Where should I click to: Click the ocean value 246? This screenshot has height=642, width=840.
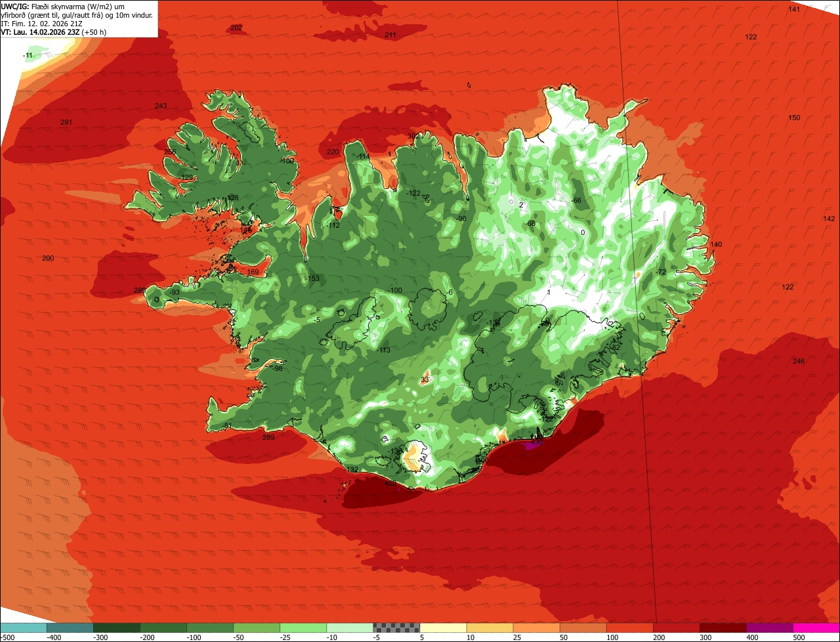click(798, 361)
